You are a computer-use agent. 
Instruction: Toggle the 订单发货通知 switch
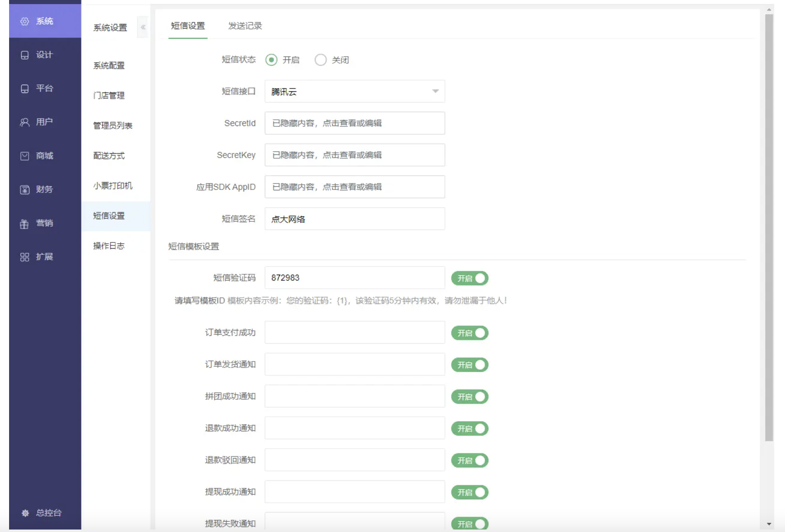coord(470,365)
